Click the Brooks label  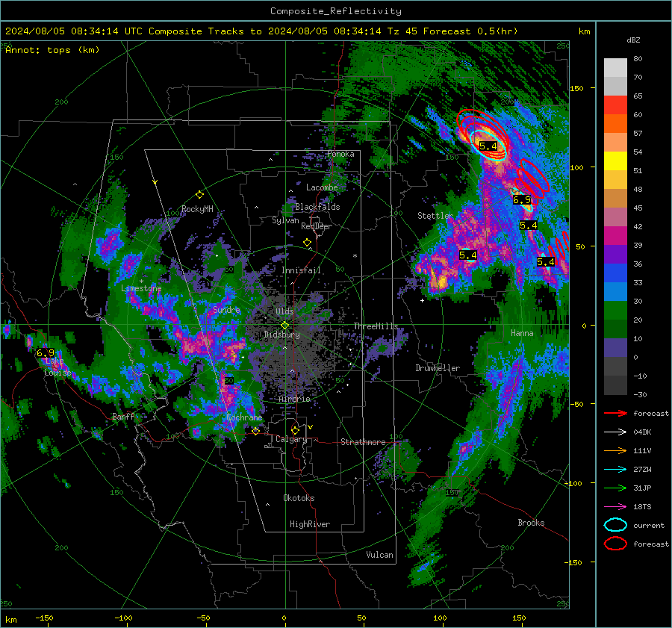(x=531, y=523)
